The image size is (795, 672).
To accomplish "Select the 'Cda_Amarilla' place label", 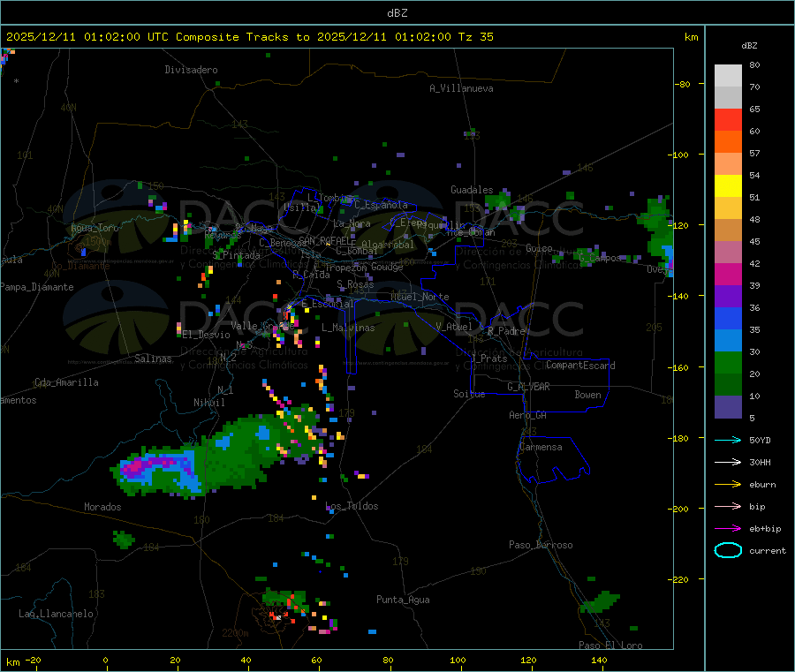I will coord(66,382).
